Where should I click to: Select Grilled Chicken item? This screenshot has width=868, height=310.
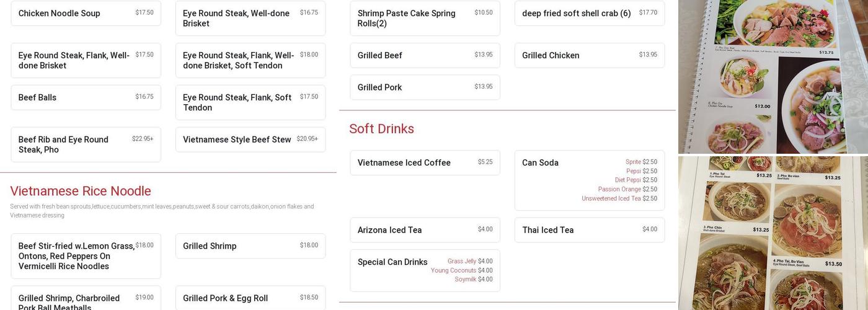pos(589,56)
